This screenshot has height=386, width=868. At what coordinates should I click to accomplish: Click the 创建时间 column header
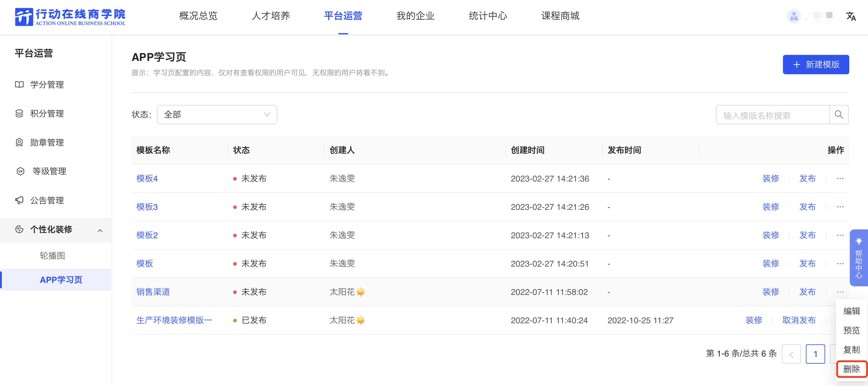click(x=527, y=150)
